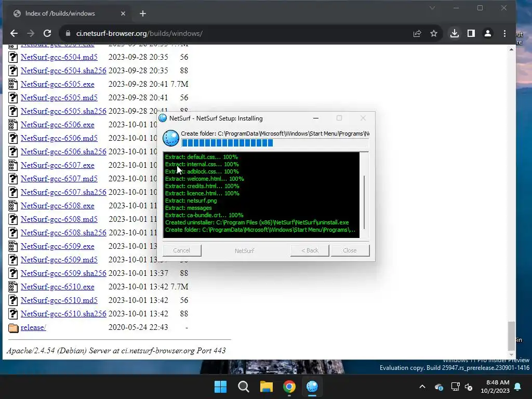The height and width of the screenshot is (399, 532).
Task: Open Windows Search from taskbar
Action: pos(244,387)
